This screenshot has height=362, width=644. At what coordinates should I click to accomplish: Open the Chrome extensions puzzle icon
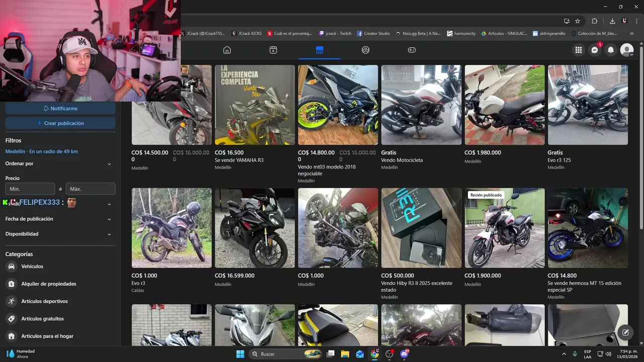tap(595, 21)
